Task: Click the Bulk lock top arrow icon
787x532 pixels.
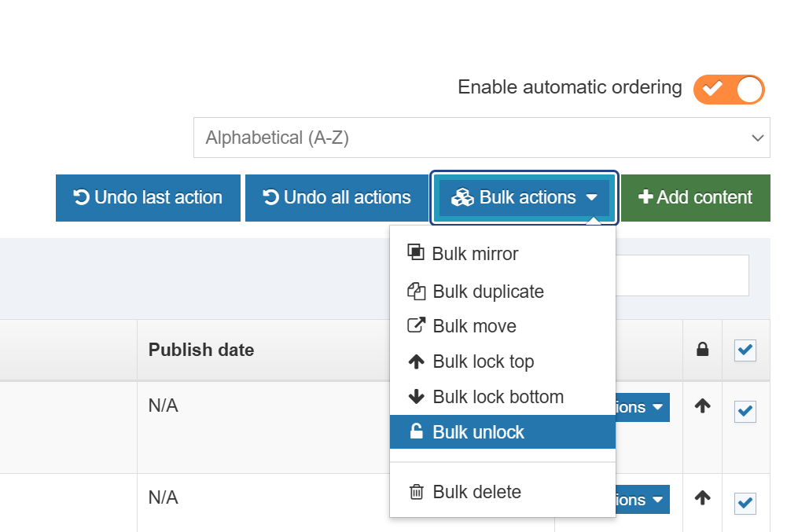Action: tap(416, 361)
